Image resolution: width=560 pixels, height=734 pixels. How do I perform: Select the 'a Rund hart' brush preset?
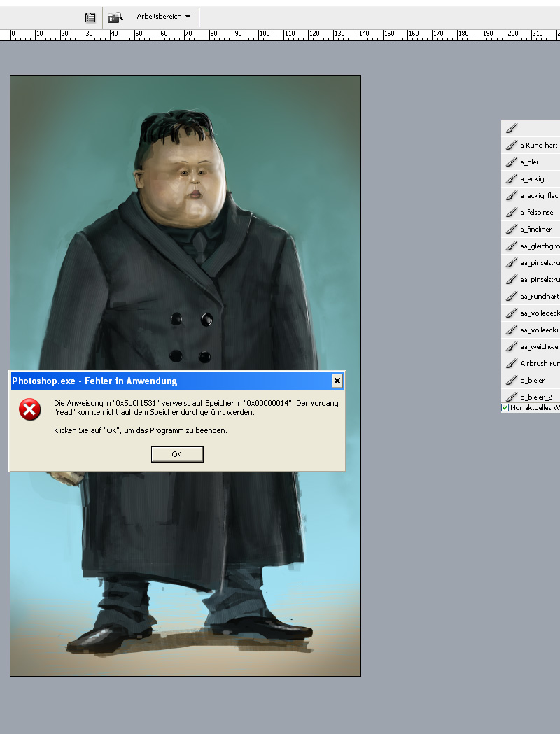pos(538,146)
